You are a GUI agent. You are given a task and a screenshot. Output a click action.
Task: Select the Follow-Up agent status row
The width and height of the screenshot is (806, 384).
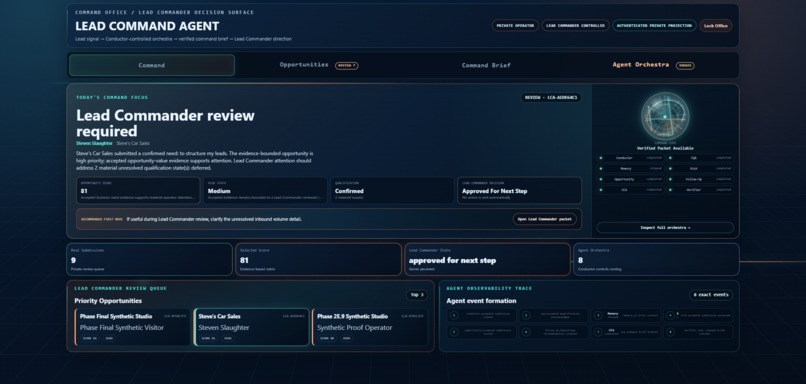[x=700, y=179]
